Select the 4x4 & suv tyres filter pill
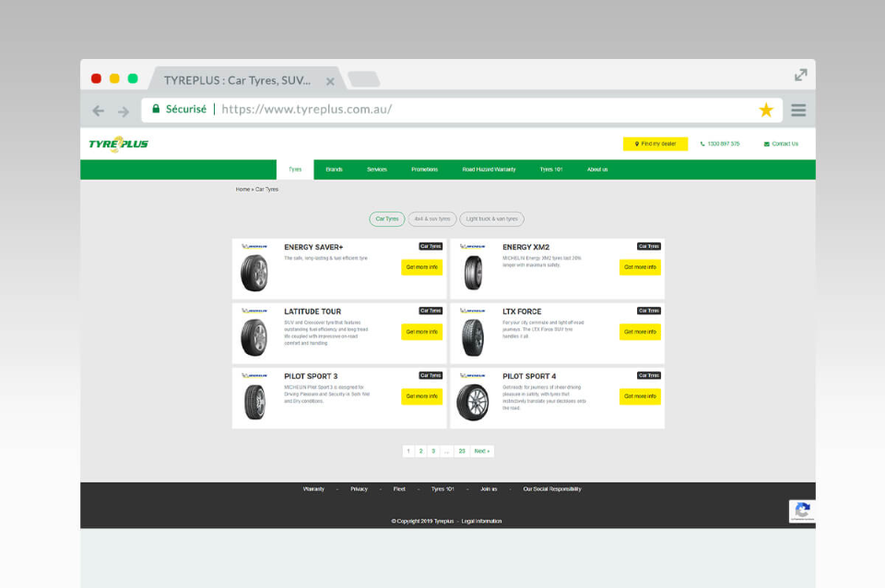 tap(432, 219)
